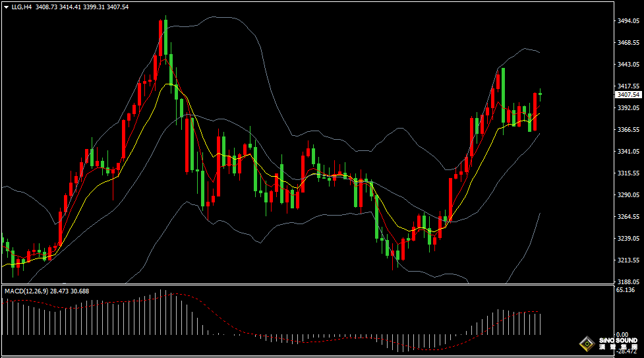
Task: Click the 65.136 MACD scale label
Action: (x=625, y=290)
